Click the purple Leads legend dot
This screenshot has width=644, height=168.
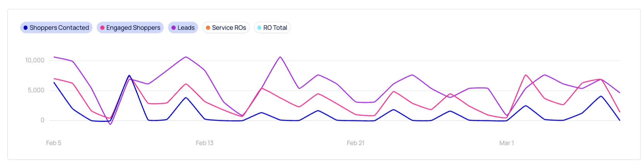click(x=173, y=28)
